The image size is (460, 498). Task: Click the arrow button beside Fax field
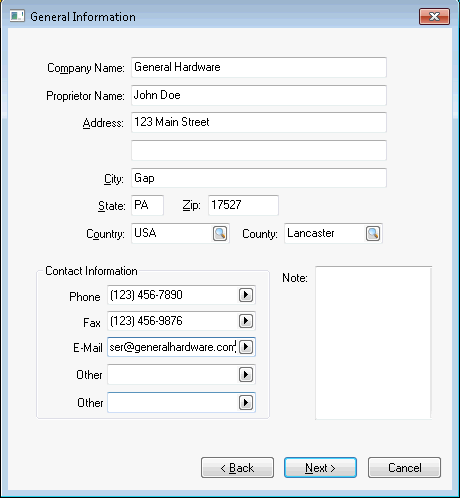[x=246, y=321]
